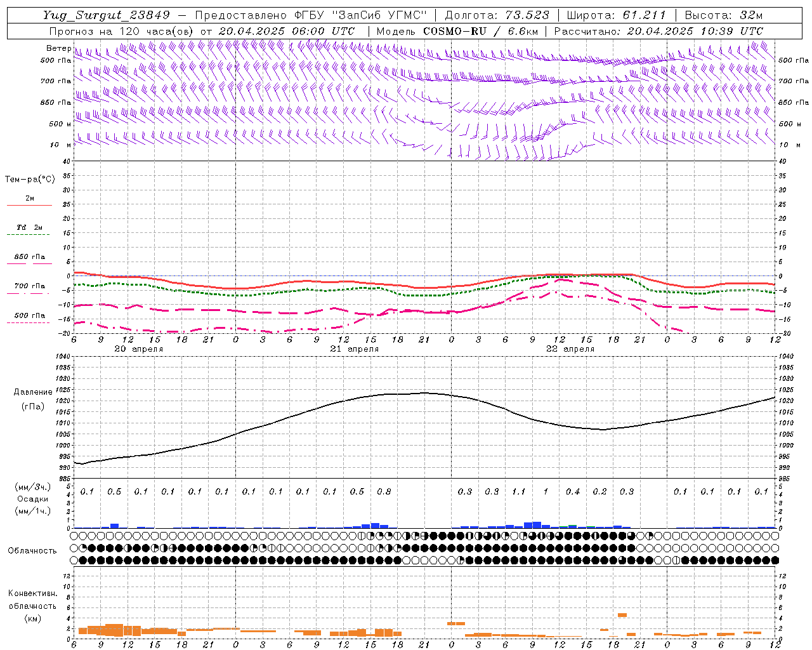This screenshot has height=650, width=812.
Task: Click the provider text ФГБУ "ЗапСиб УГМС"
Action: coord(361,15)
